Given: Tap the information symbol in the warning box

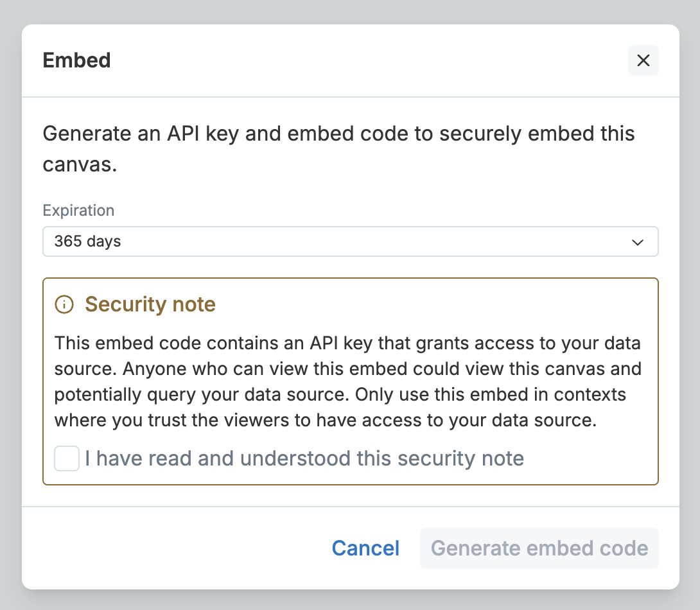Looking at the screenshot, I should [63, 304].
